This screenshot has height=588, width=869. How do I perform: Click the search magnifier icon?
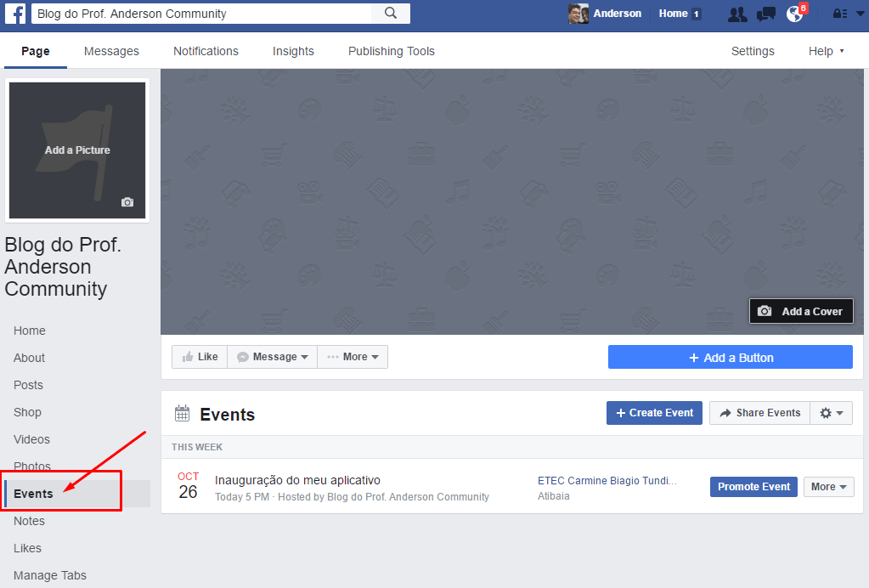pyautogui.click(x=391, y=14)
